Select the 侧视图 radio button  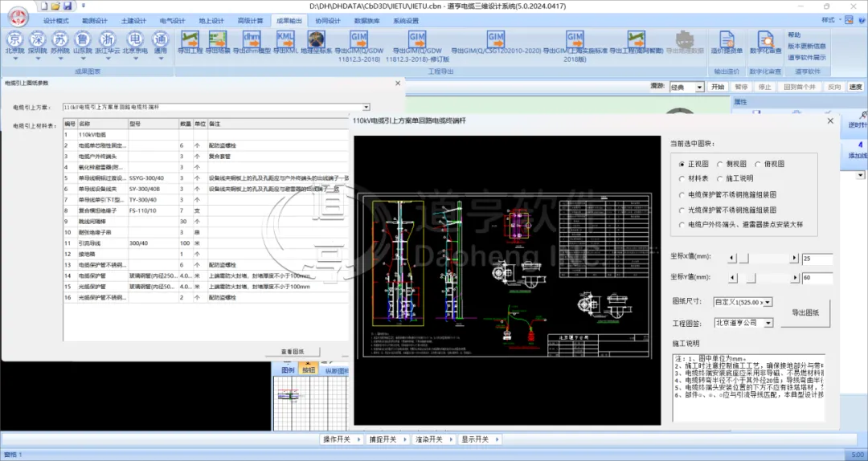[720, 164]
